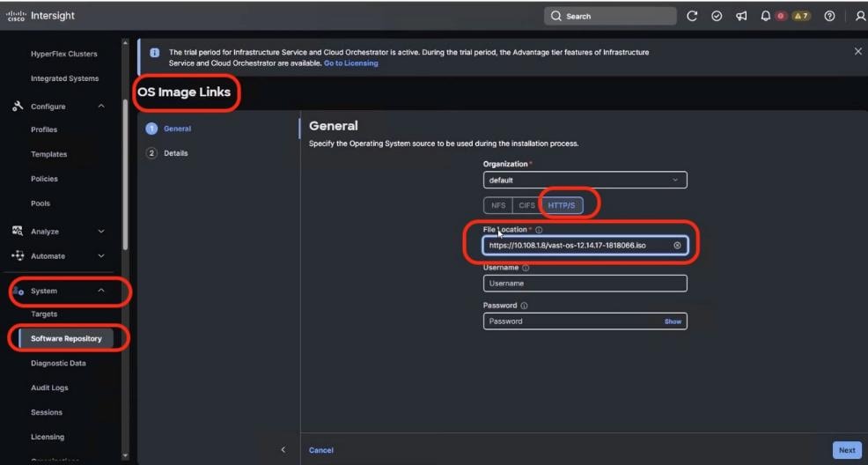Click the sidebar scroll up arrow
This screenshot has width=868, height=465.
125,42
